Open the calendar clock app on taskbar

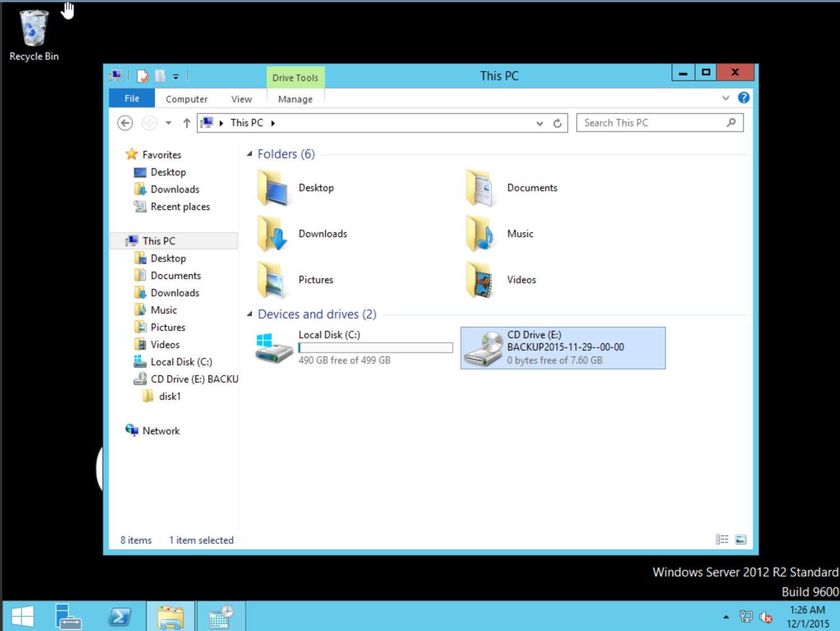pyautogui.click(x=221, y=616)
